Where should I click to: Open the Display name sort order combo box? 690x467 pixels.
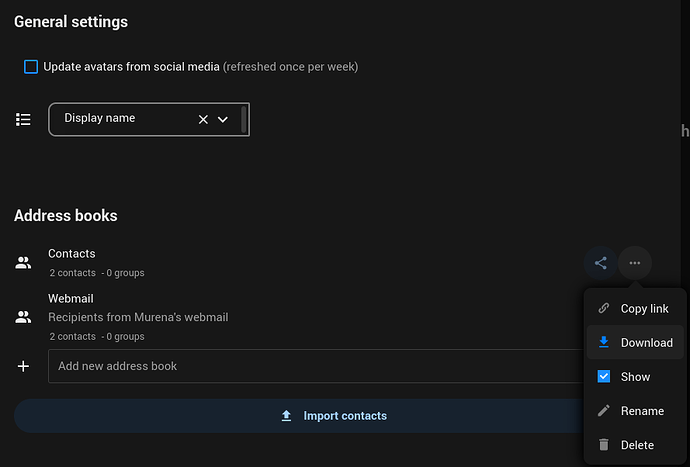pyautogui.click(x=149, y=119)
